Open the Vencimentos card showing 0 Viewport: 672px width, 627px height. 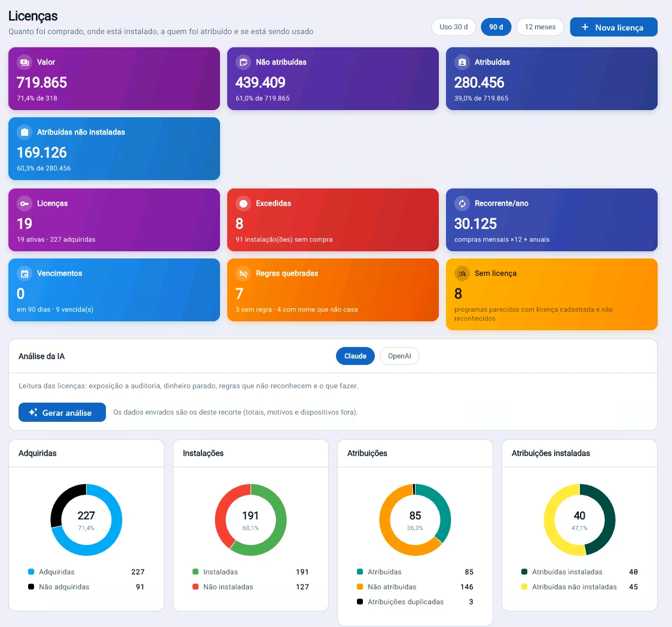click(x=114, y=290)
